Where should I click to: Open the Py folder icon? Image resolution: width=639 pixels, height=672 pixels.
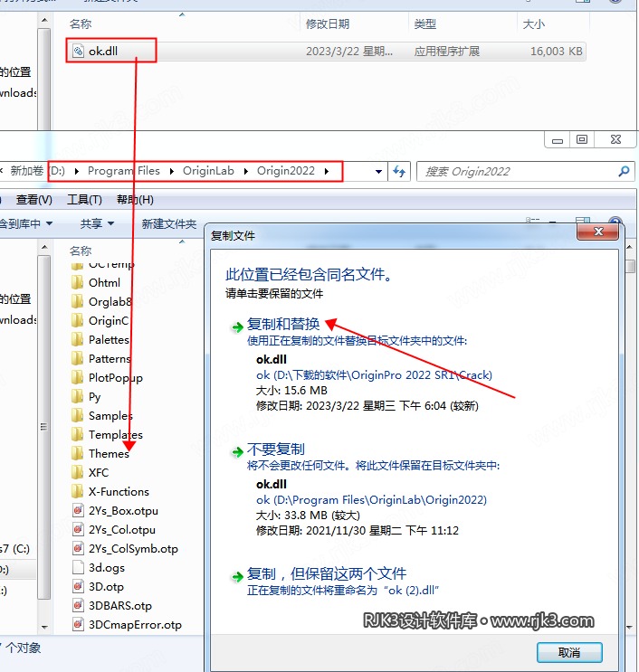(x=78, y=396)
